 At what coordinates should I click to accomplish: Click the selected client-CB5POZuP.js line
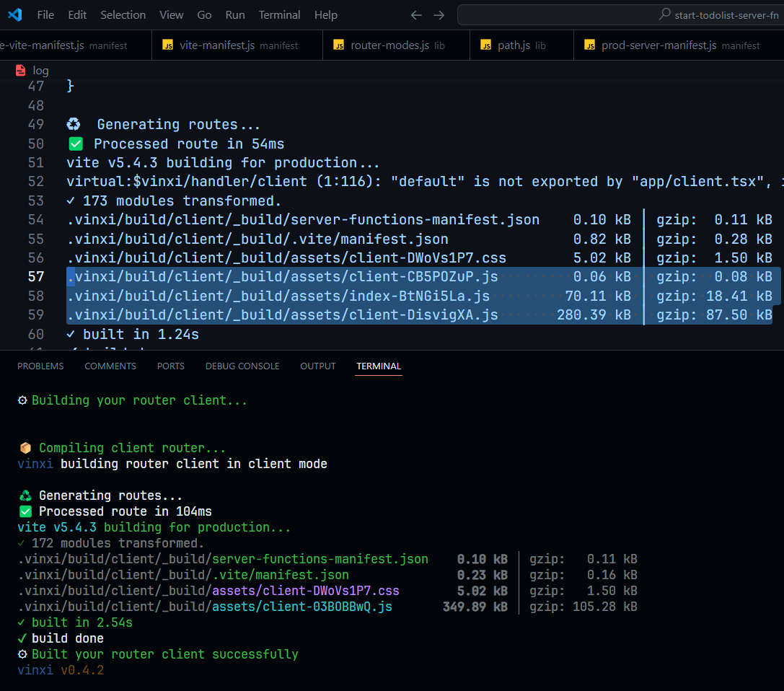pos(283,276)
